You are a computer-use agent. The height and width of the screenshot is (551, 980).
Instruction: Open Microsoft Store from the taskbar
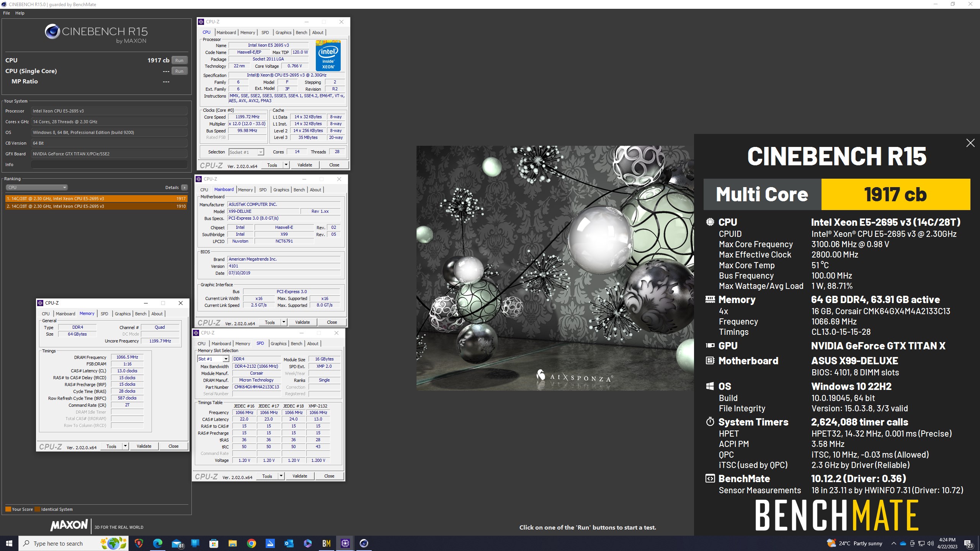click(x=214, y=543)
